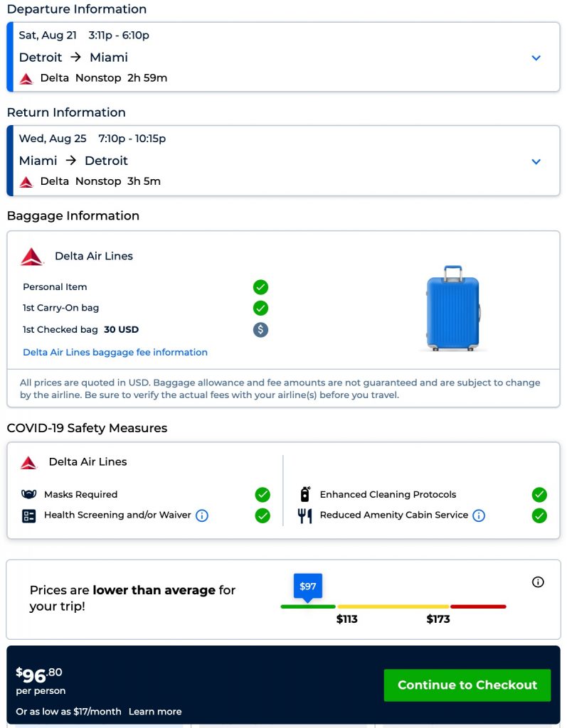Image resolution: width=567 pixels, height=728 pixels.
Task: Expand the Miami to Detroit return details
Action: [536, 161]
